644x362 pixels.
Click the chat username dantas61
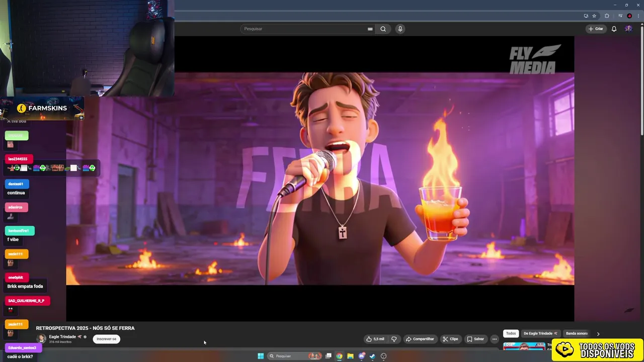tap(16, 184)
